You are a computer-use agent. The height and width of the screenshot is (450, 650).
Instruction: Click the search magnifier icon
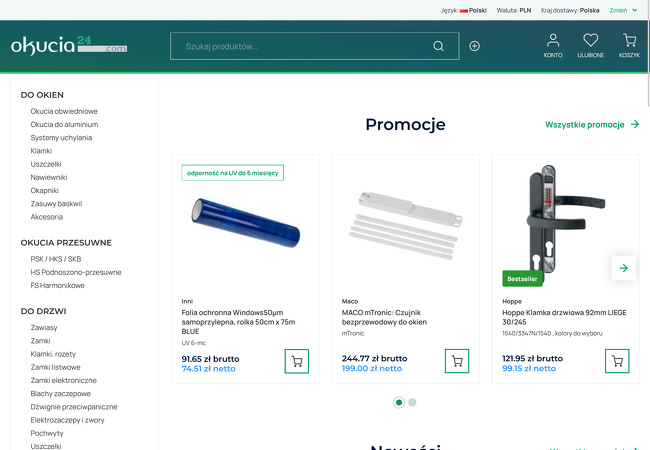438,46
